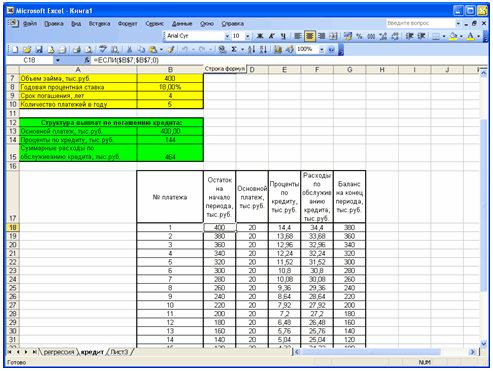Image resolution: width=493 pixels, height=371 pixels.
Task: Select the cell showing 464 in row 15
Action: [170, 153]
